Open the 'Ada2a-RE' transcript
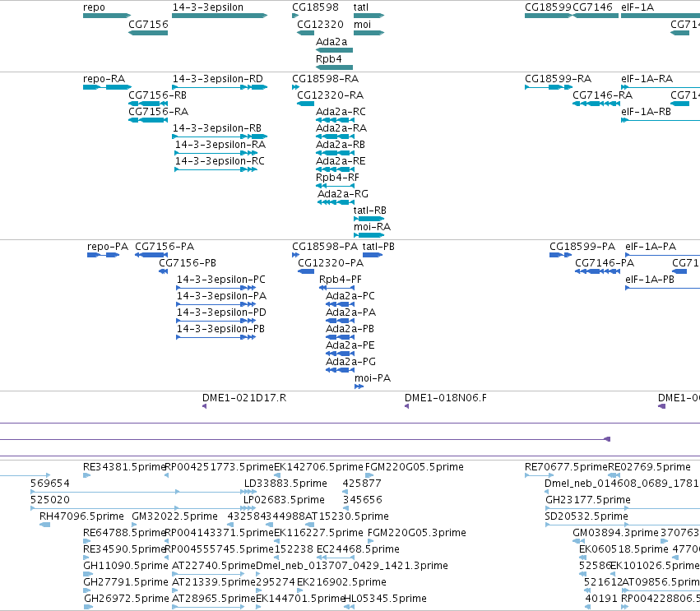The width and height of the screenshot is (700, 611). point(341,161)
